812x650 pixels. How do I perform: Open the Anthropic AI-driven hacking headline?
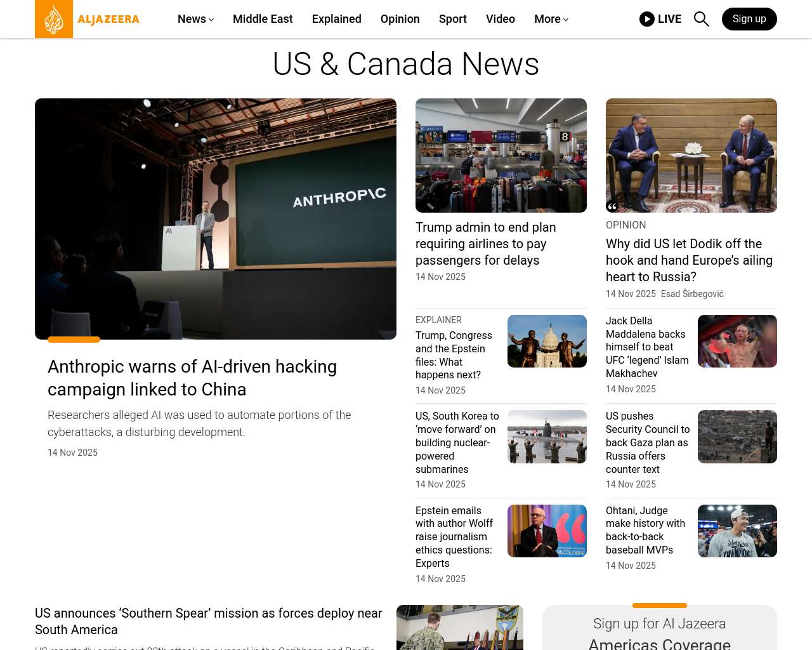click(192, 378)
